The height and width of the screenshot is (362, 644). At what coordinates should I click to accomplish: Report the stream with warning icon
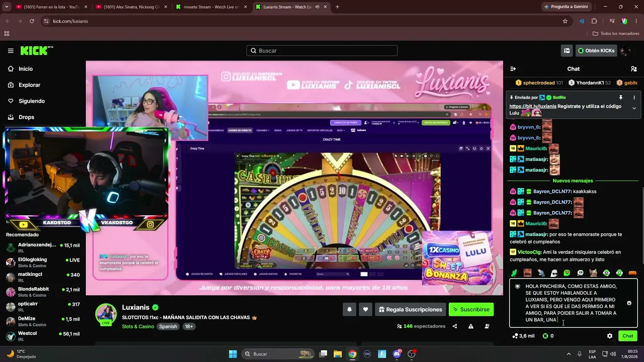coord(471,326)
